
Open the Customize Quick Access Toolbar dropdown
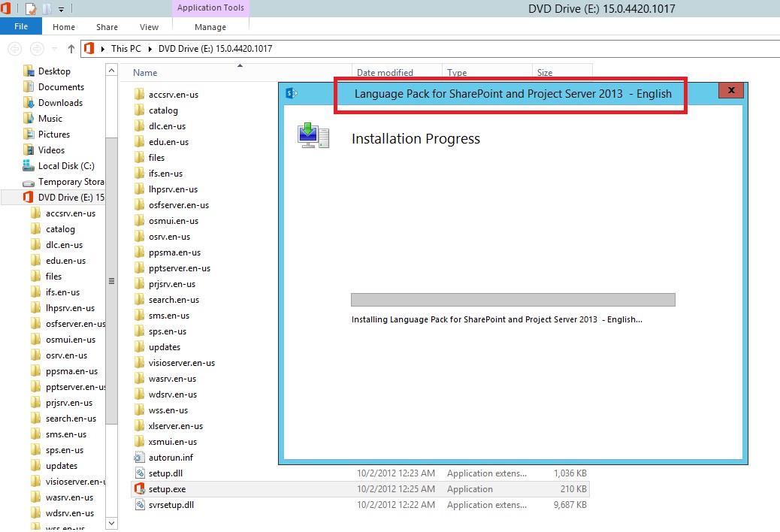(x=61, y=9)
